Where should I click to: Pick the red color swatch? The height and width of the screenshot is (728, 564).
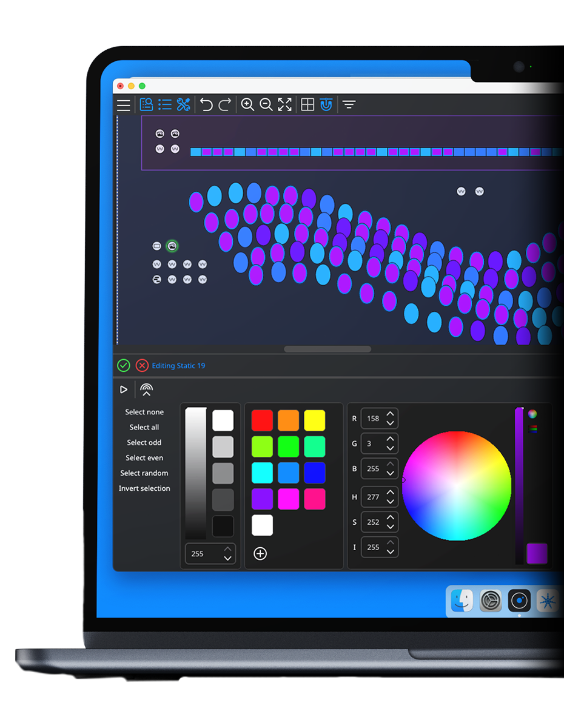(x=262, y=420)
